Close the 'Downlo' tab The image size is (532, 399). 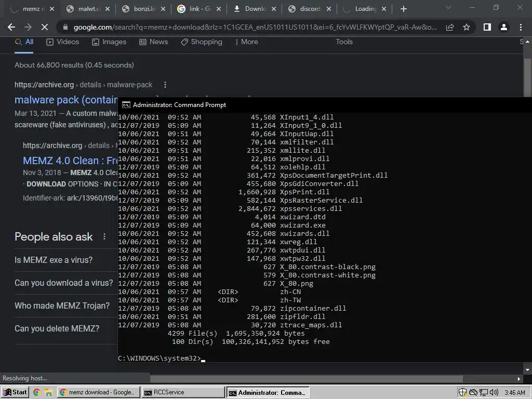[273, 9]
